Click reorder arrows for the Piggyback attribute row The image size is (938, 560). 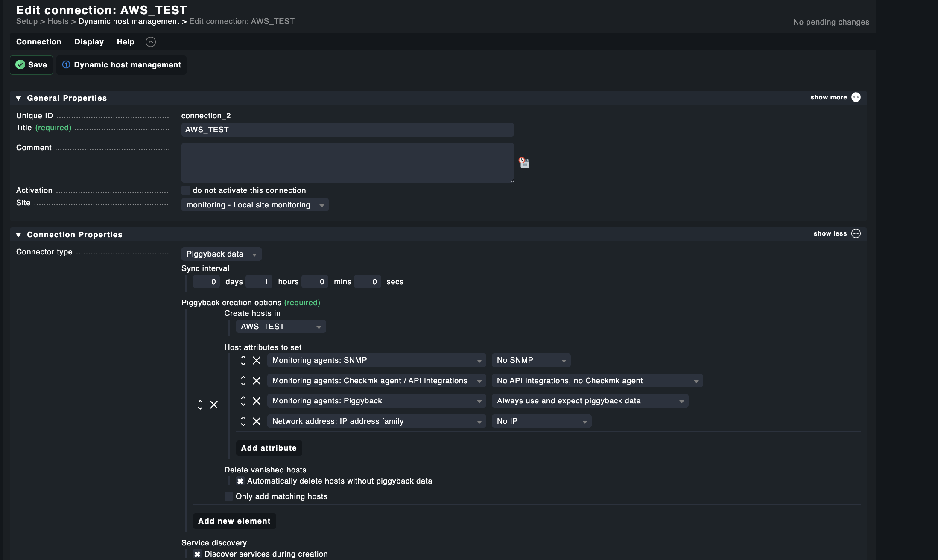(x=243, y=401)
